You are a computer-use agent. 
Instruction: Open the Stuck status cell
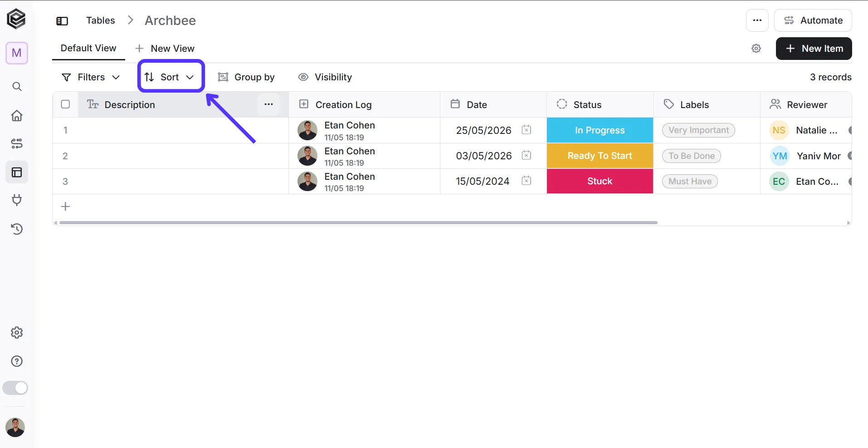[x=600, y=181]
